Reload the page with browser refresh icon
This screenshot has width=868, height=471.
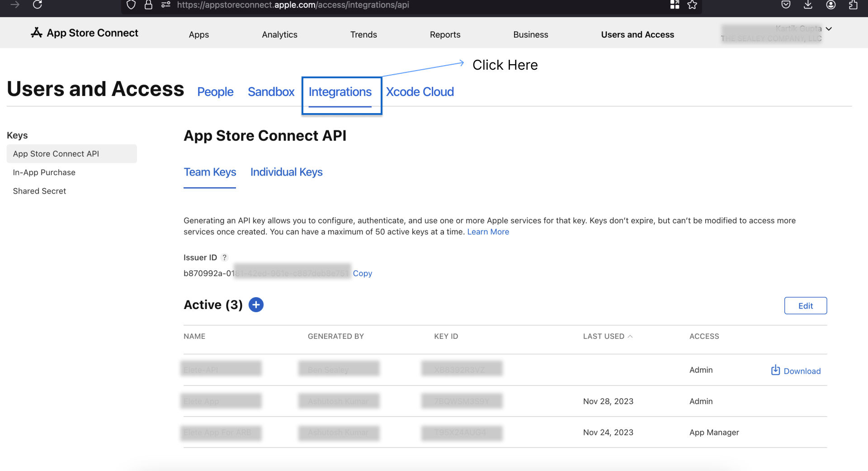(38, 5)
